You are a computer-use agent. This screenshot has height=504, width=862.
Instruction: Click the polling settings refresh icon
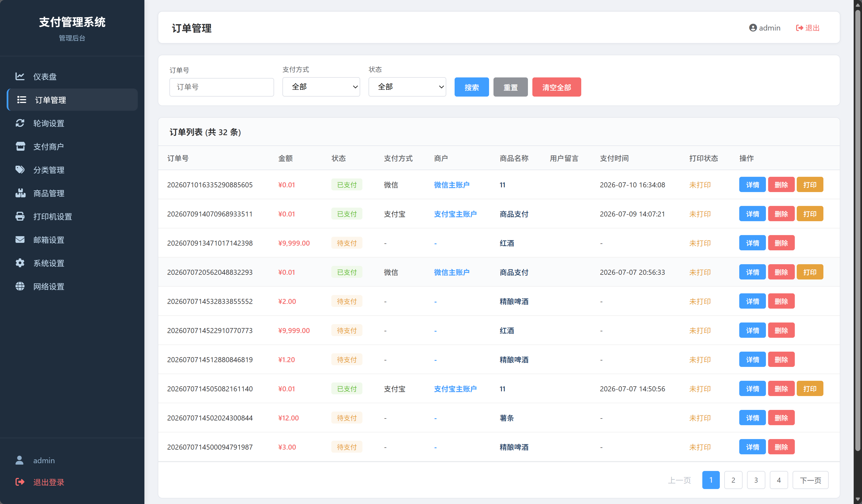pyautogui.click(x=20, y=123)
